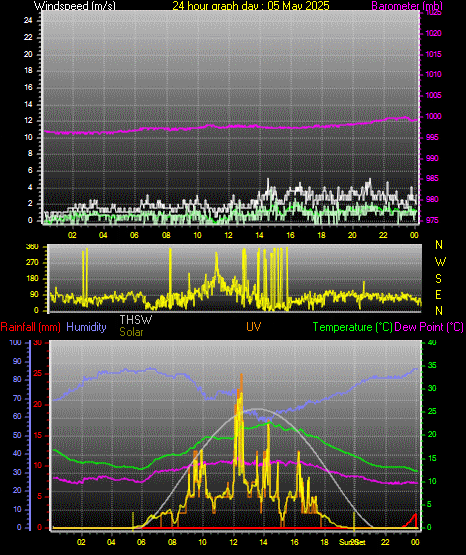The image size is (466, 555).
Task: Click the '100' humidity axis value
Action: 15,342
